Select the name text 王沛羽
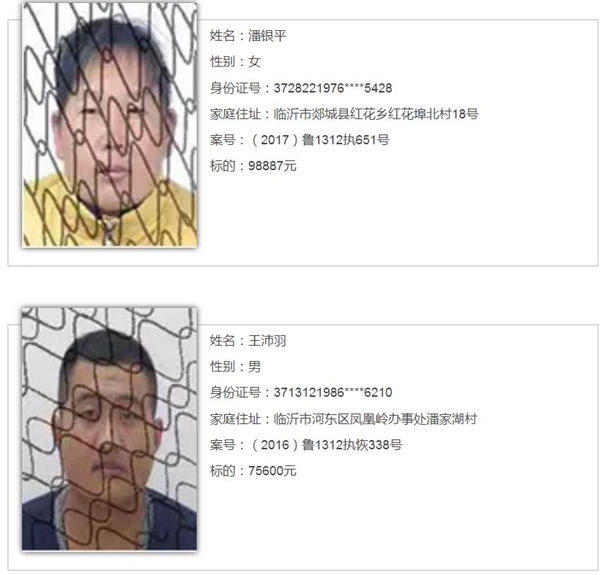Screen dimensions: 600x575 coord(267,340)
